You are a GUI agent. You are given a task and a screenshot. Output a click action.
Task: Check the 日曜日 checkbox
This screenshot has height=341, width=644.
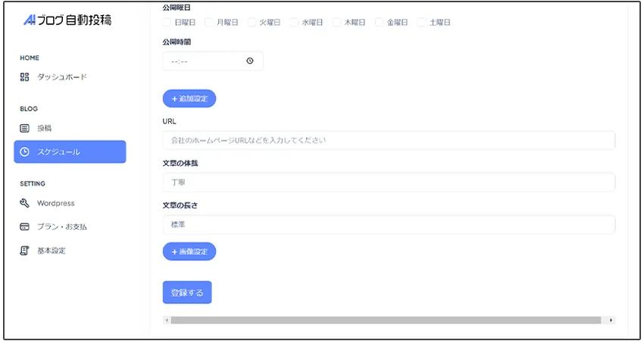(167, 23)
